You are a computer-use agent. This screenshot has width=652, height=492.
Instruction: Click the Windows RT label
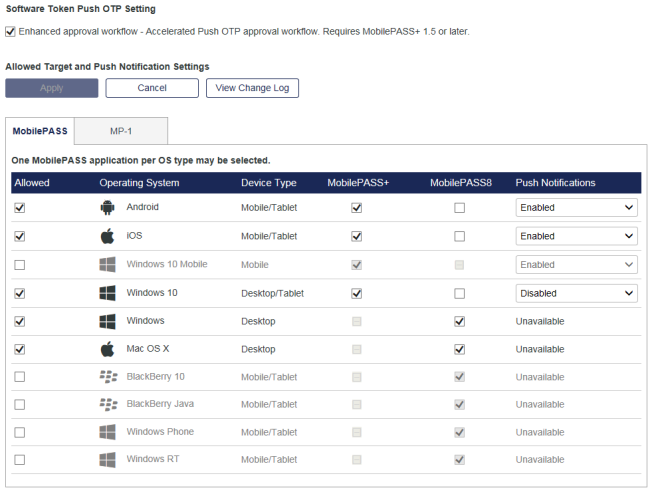(153, 459)
